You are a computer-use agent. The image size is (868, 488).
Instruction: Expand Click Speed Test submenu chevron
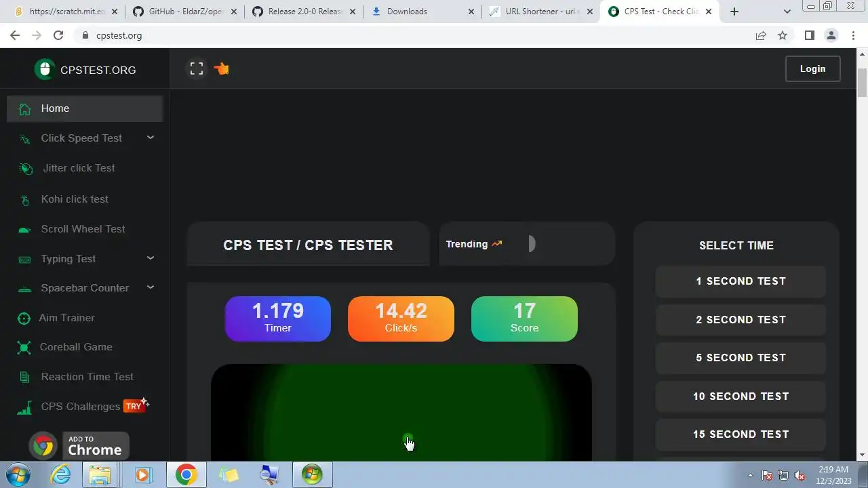[151, 138]
